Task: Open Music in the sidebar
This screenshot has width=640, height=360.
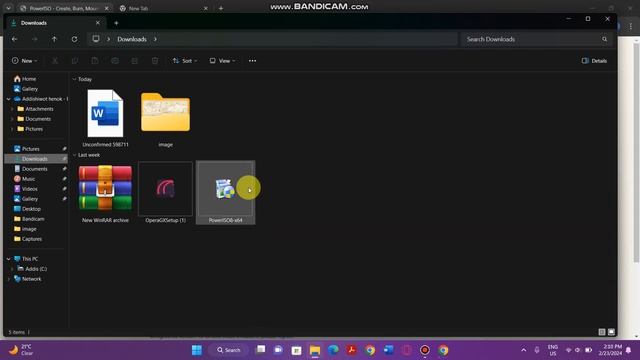Action: (x=29, y=179)
